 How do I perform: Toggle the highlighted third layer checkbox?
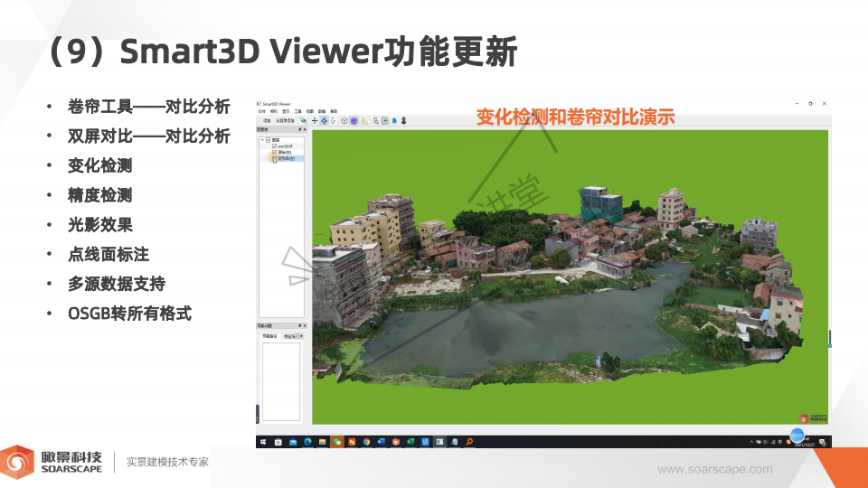coord(274,158)
